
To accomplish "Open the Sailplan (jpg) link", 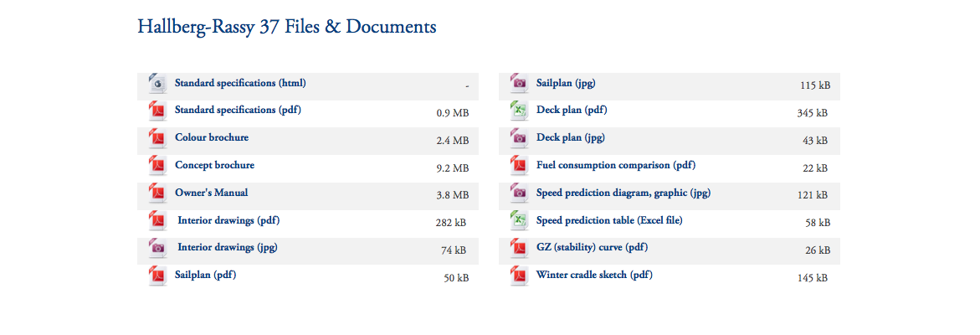I will (x=567, y=83).
